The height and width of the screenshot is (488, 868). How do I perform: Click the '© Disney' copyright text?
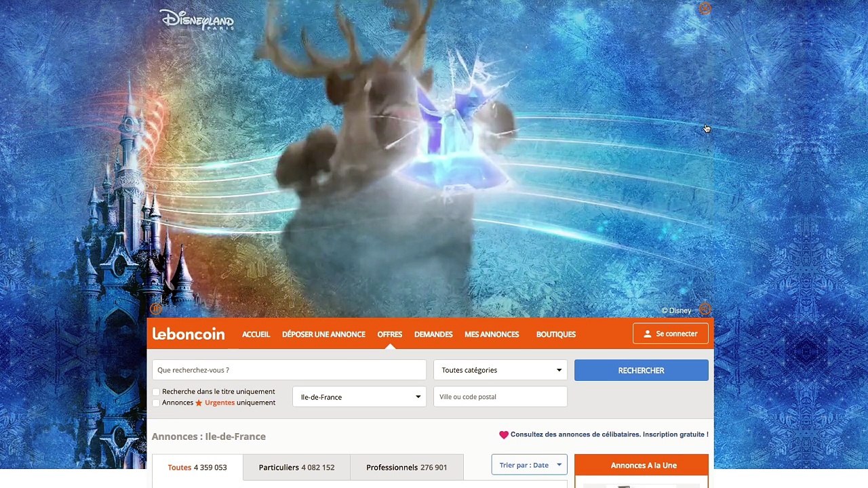point(677,310)
